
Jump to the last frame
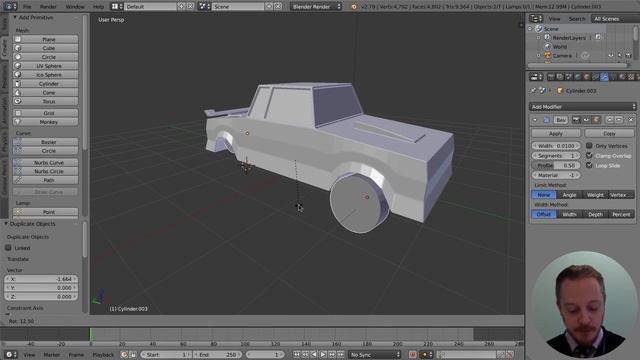click(x=341, y=355)
